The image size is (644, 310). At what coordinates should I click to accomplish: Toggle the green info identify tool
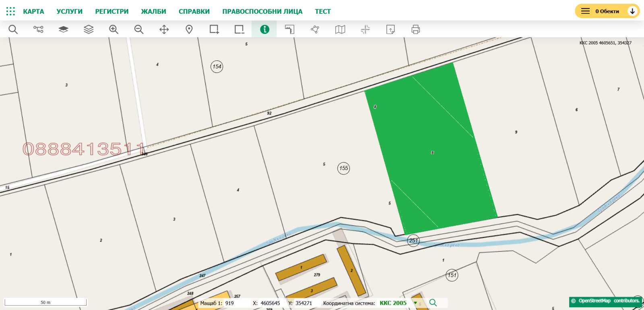264,29
